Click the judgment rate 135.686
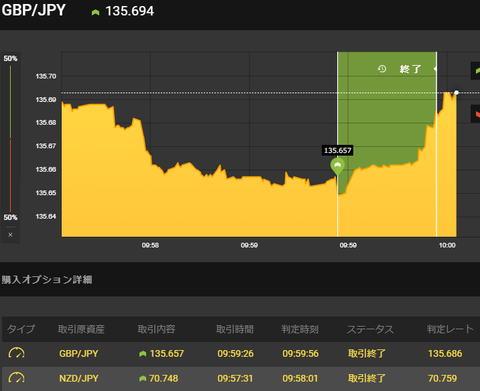 tap(445, 353)
